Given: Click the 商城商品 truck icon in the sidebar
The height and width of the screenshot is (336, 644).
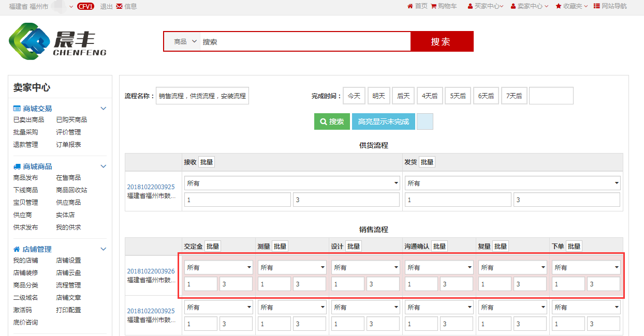Looking at the screenshot, I should (17, 166).
